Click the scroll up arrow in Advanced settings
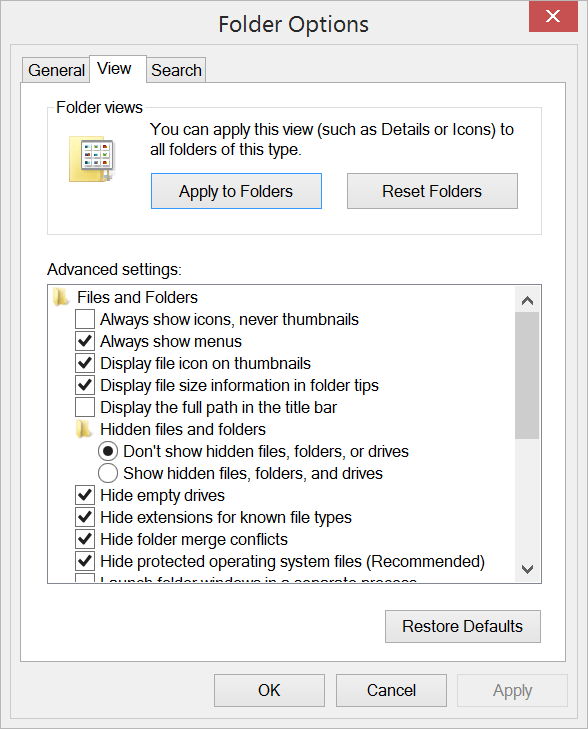 pos(527,300)
